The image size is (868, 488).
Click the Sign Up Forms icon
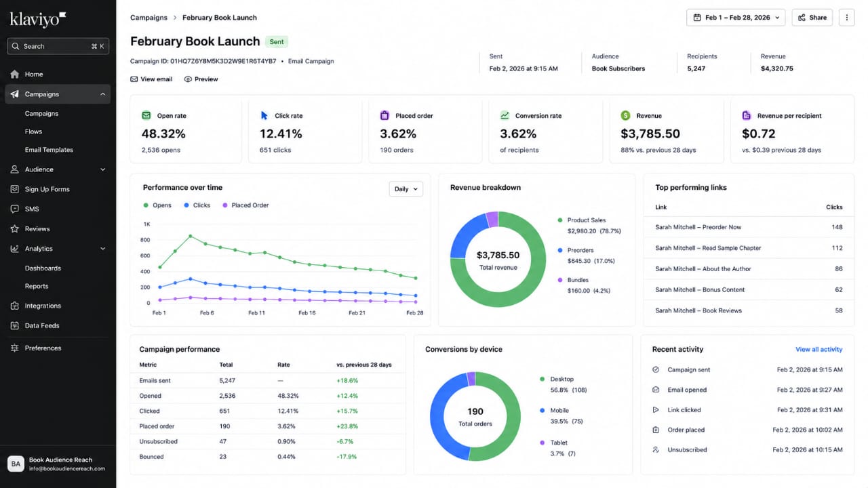coord(14,189)
